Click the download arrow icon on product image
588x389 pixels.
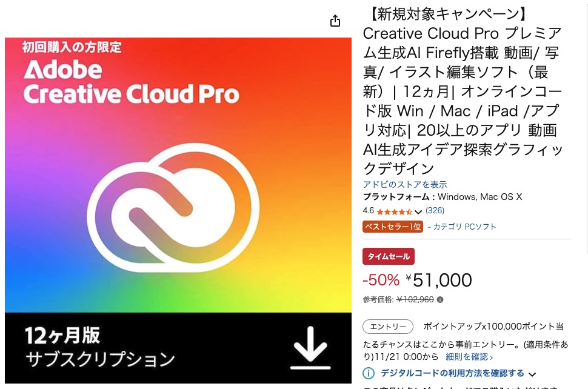click(x=310, y=348)
